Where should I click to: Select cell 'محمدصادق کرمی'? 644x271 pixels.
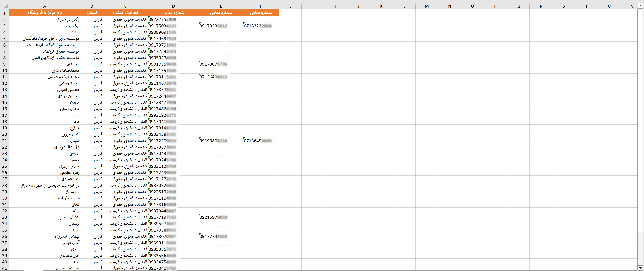click(44, 70)
